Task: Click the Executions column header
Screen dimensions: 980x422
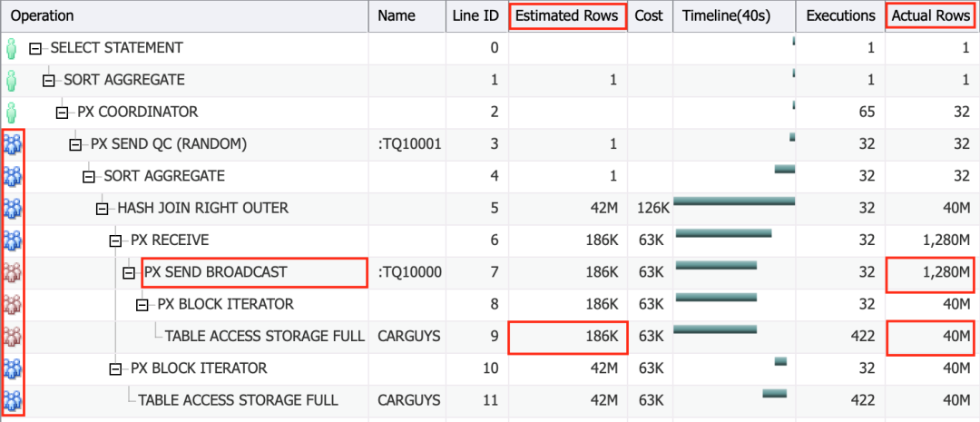Action: (839, 15)
